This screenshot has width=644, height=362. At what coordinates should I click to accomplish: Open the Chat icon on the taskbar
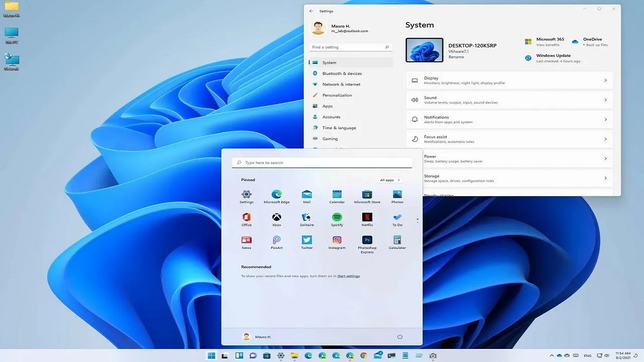pos(253,356)
